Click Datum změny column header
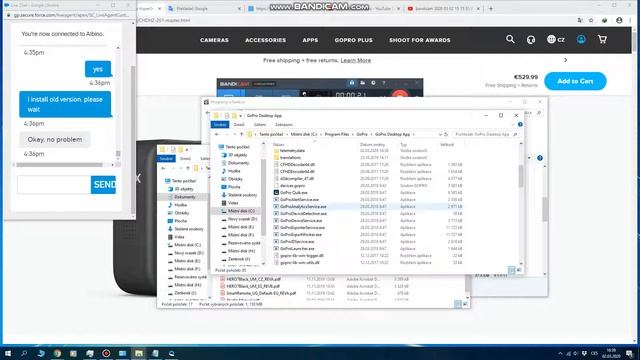The width and height of the screenshot is (640, 360). 372,144
